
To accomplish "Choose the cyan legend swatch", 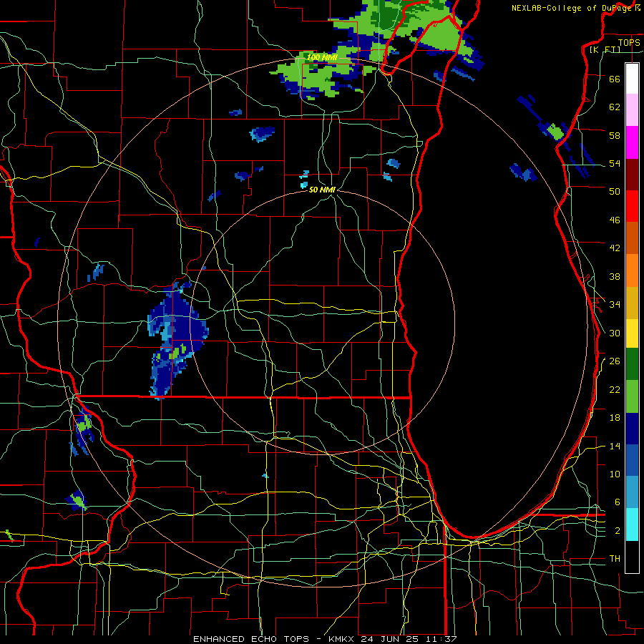I will click(x=632, y=525).
